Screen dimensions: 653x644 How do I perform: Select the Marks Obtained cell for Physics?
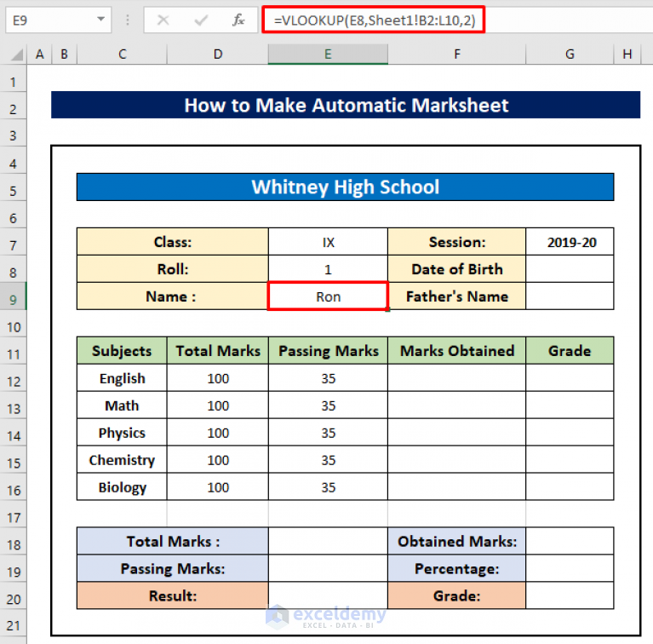tap(457, 433)
